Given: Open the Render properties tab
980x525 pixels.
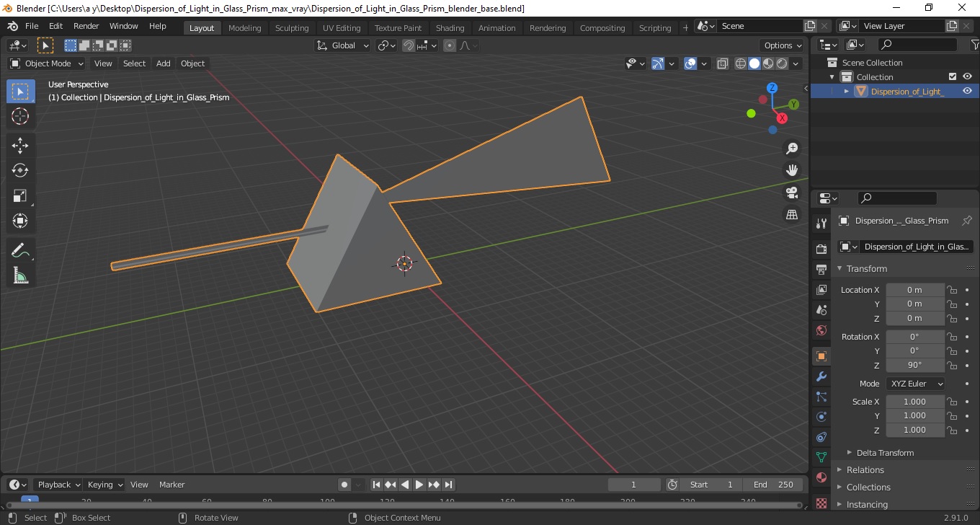Looking at the screenshot, I should [821, 249].
